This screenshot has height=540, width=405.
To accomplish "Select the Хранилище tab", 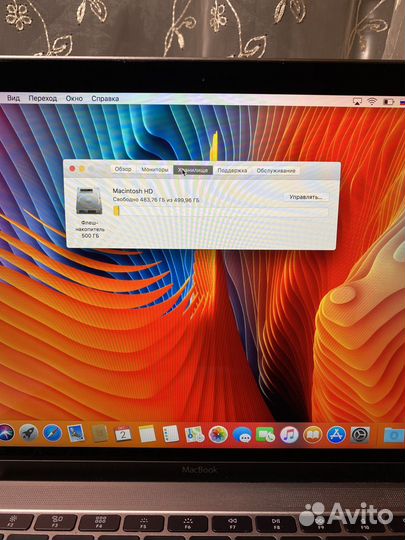I will tap(193, 170).
